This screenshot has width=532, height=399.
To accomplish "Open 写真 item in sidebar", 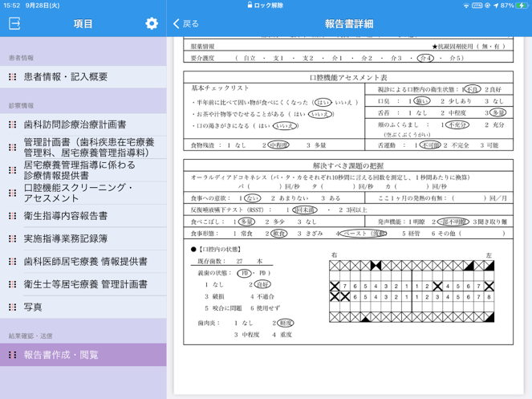I will pyautogui.click(x=83, y=307).
